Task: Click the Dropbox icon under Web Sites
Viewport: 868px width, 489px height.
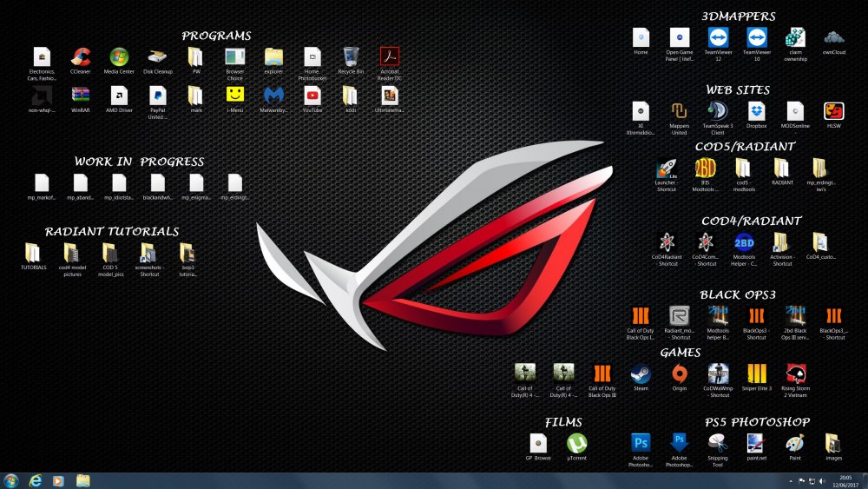Action: pyautogui.click(x=757, y=111)
